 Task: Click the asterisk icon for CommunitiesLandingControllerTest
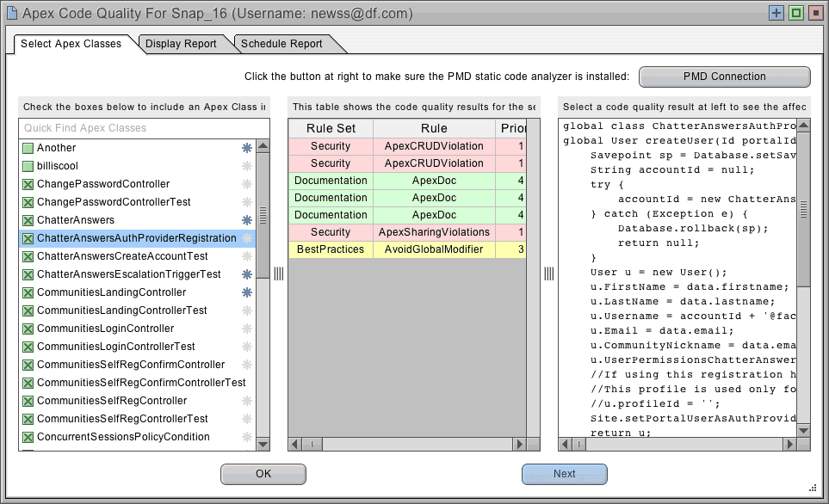coord(247,310)
